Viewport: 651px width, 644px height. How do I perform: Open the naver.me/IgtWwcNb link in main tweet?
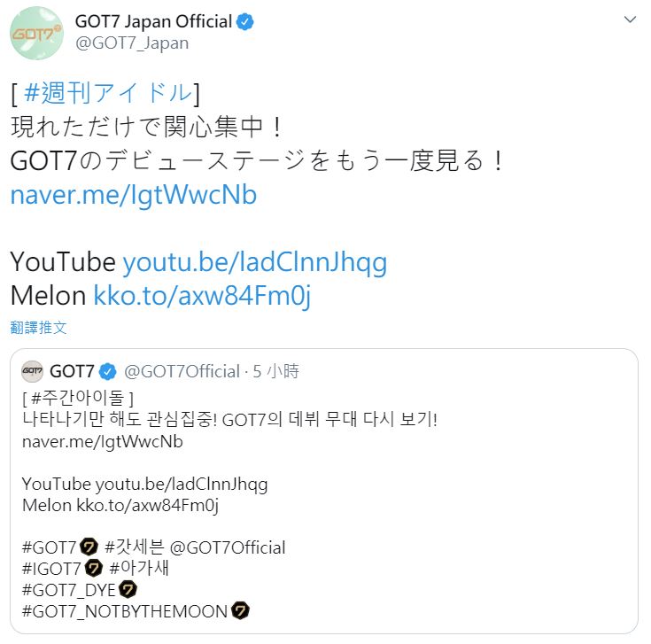134,195
